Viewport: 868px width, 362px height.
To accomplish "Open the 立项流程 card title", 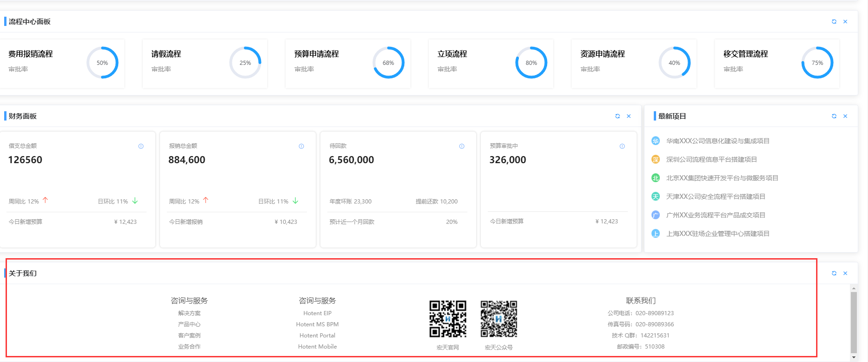I will pos(452,54).
